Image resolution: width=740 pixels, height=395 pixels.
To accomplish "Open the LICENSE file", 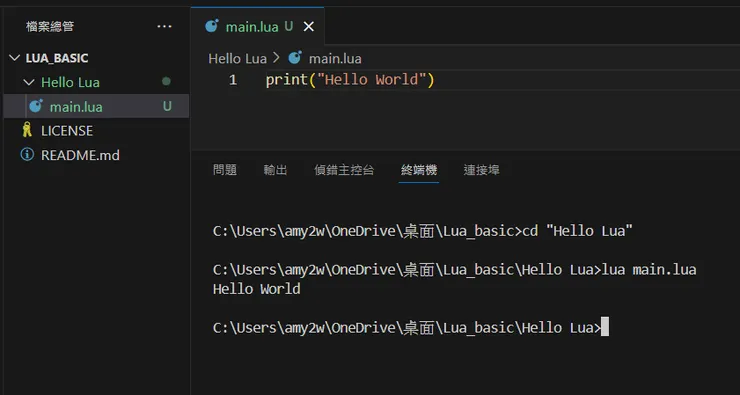I will [x=67, y=131].
